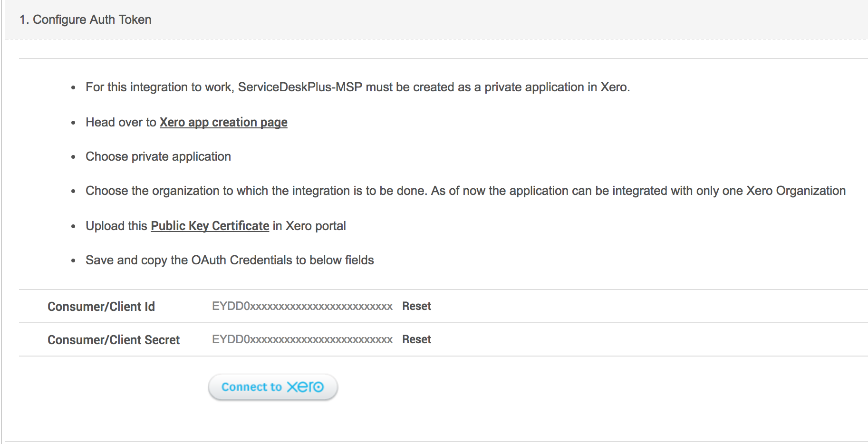Click the ServiceDeskPlus-MSP private application instruction

[x=357, y=87]
